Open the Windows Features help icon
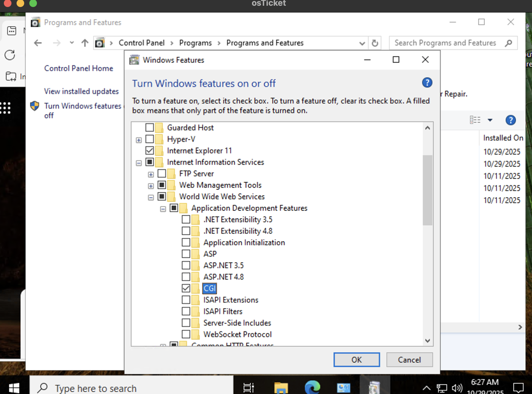The width and height of the screenshot is (532, 394). click(427, 83)
